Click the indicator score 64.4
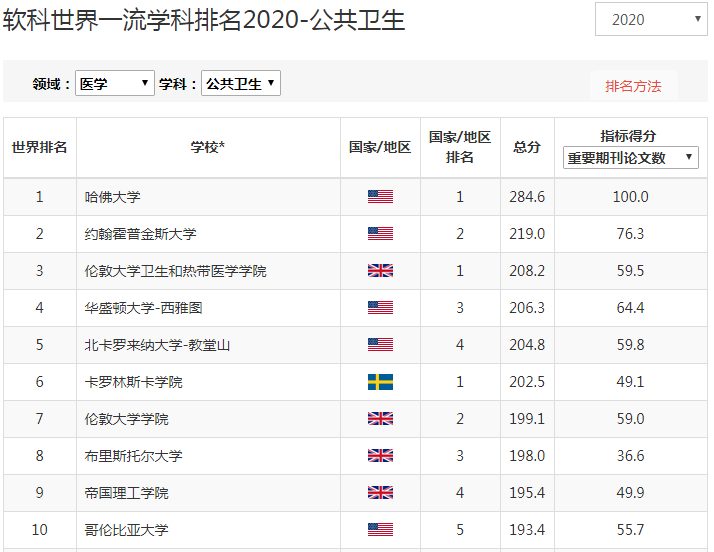The width and height of the screenshot is (714, 552). (631, 307)
